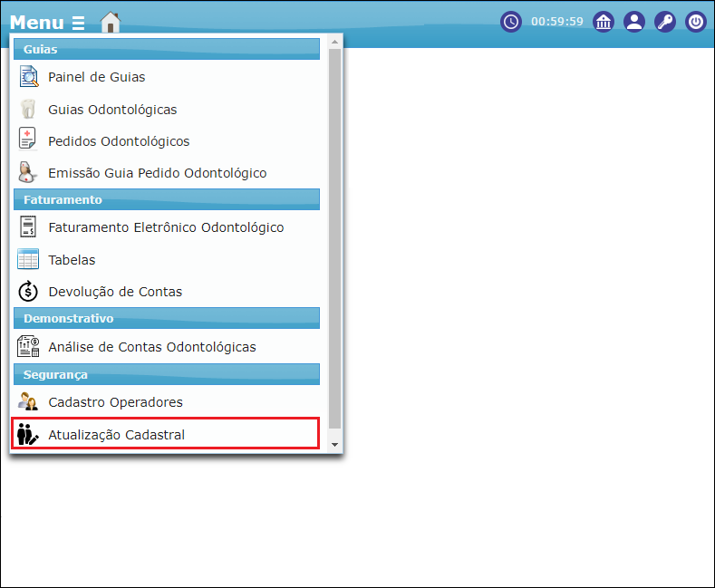Click the Emissão Guia Pedido nurse icon
This screenshot has width=715, height=588.
coord(27,172)
